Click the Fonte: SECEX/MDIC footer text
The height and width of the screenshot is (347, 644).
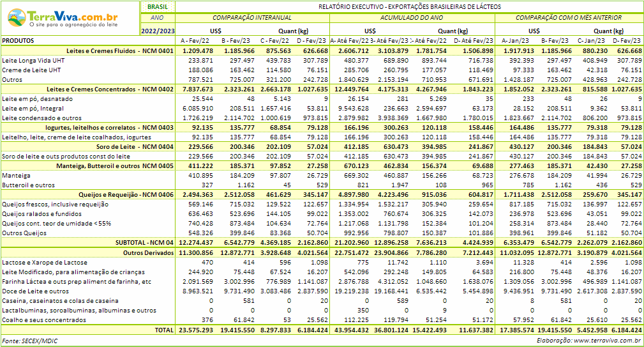point(30,341)
